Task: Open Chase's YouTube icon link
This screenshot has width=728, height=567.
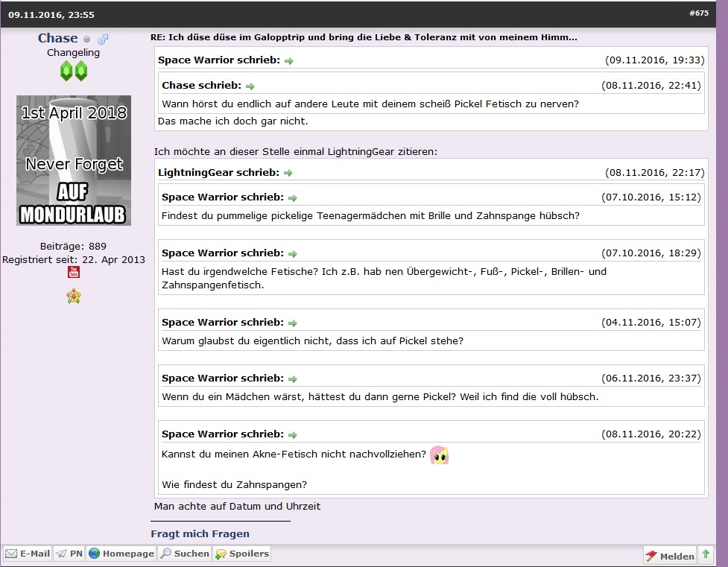Action: coord(74,272)
